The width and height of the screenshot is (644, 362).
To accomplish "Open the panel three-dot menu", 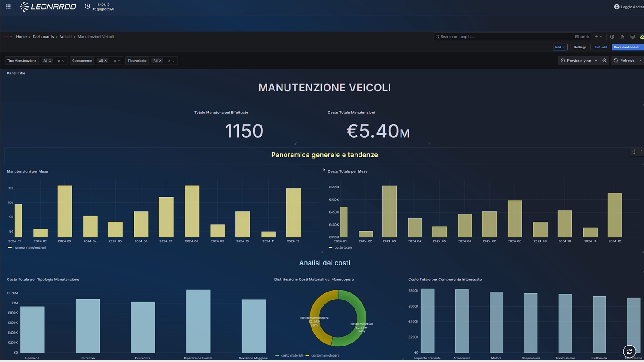I will click(641, 152).
